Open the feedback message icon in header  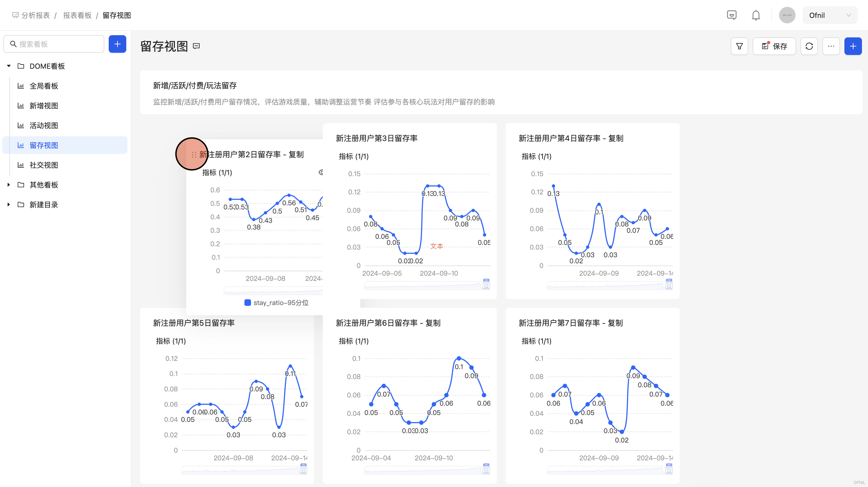click(x=732, y=15)
